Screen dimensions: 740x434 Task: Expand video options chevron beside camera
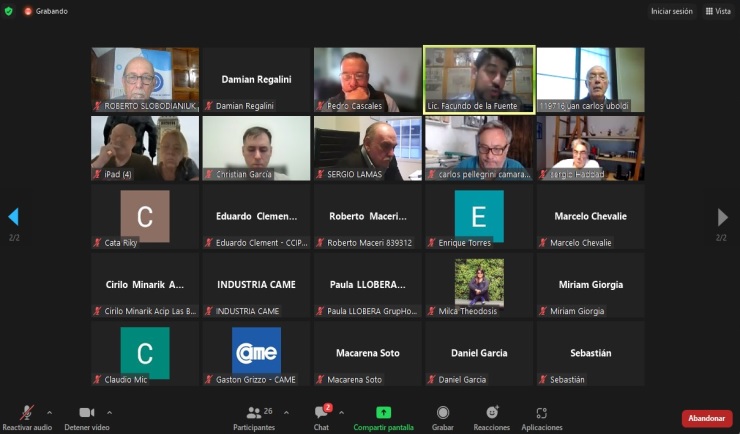[109, 413]
